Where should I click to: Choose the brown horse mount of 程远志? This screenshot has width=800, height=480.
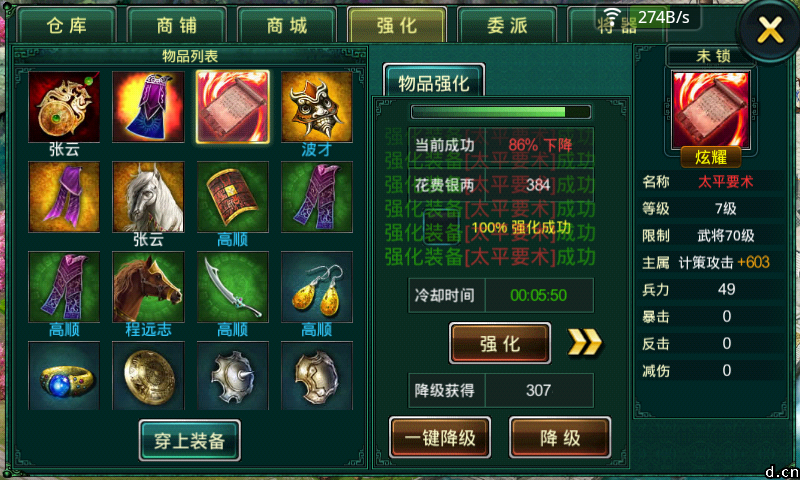point(148,287)
